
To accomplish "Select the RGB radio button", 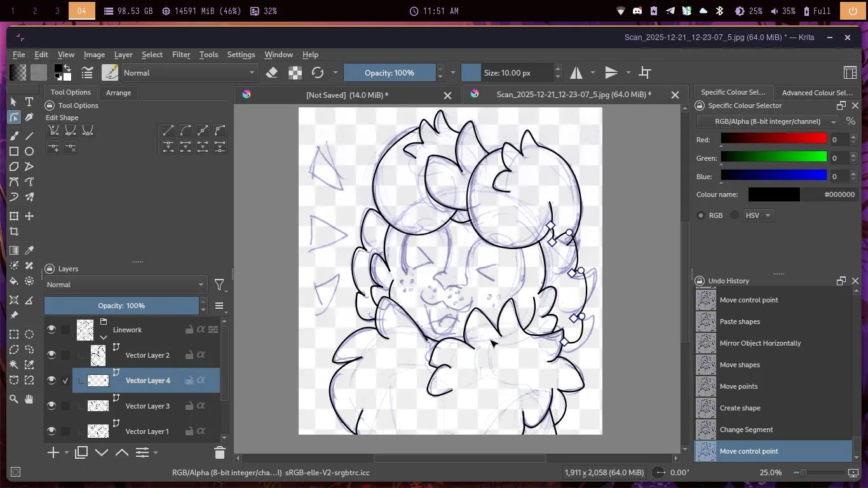I will point(701,215).
